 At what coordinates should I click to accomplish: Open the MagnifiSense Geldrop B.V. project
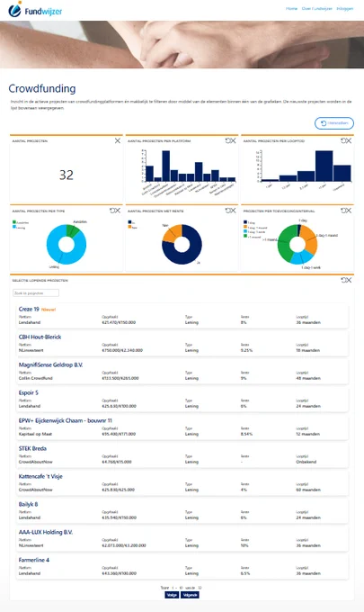coord(50,364)
